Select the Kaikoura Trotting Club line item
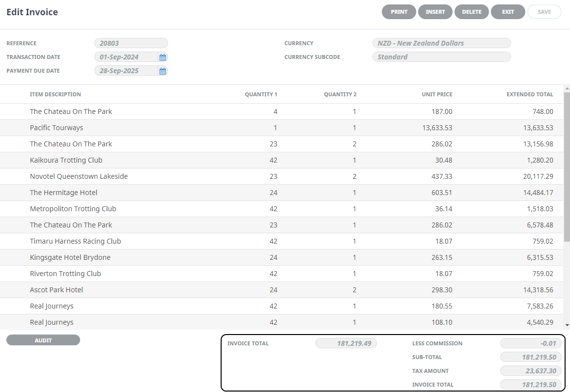This screenshot has width=570, height=392. click(x=66, y=160)
